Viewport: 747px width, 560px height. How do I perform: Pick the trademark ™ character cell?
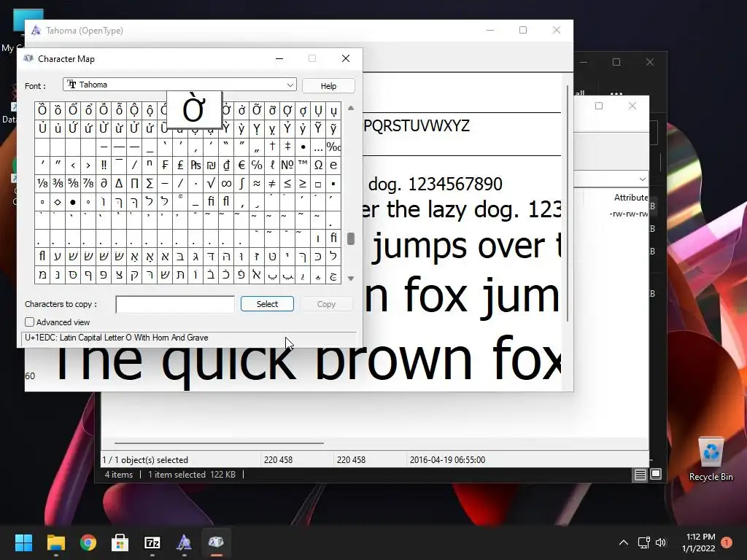click(303, 165)
